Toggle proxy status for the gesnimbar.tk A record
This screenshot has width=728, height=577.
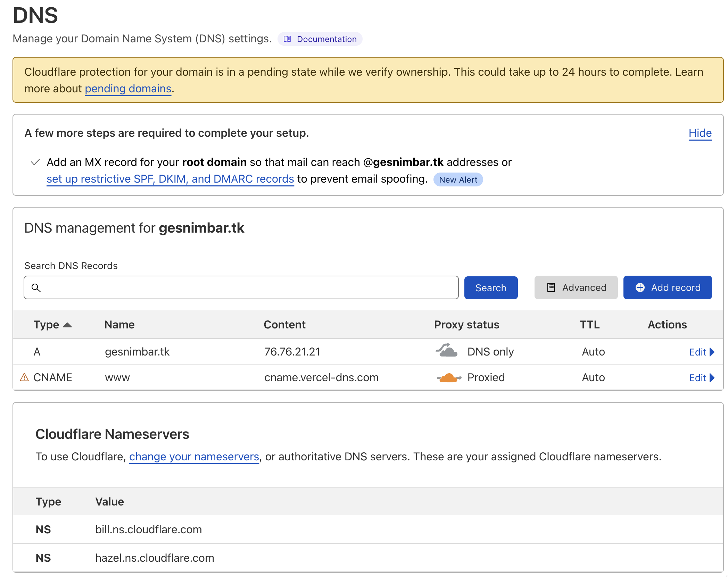[x=446, y=351]
